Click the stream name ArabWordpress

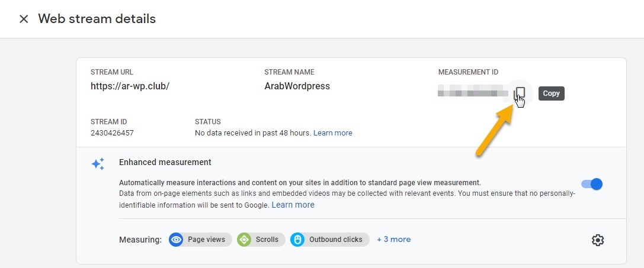[297, 86]
